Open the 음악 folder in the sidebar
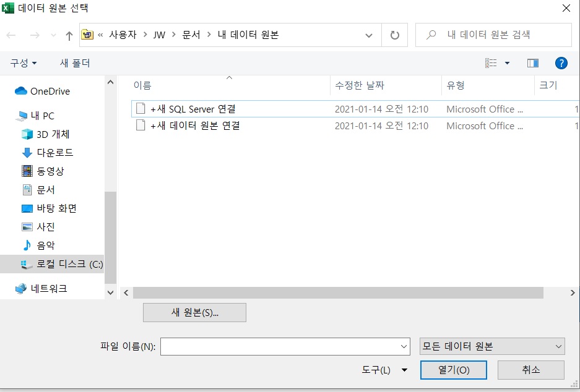The width and height of the screenshot is (580, 392). pyautogui.click(x=45, y=245)
